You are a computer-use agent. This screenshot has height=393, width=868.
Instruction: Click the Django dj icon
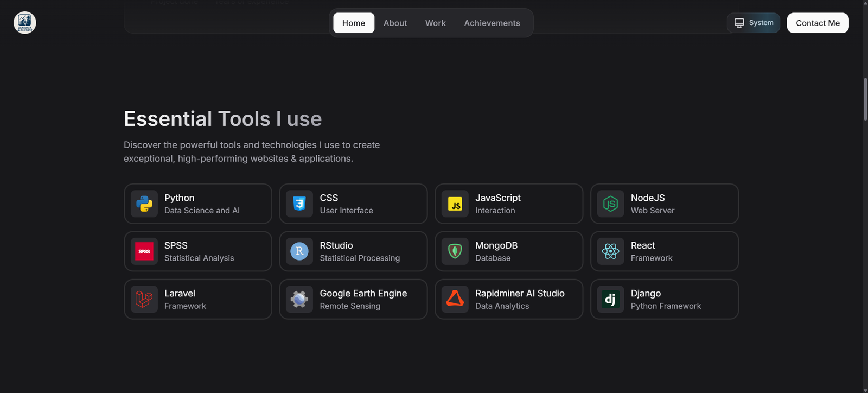[x=610, y=299]
